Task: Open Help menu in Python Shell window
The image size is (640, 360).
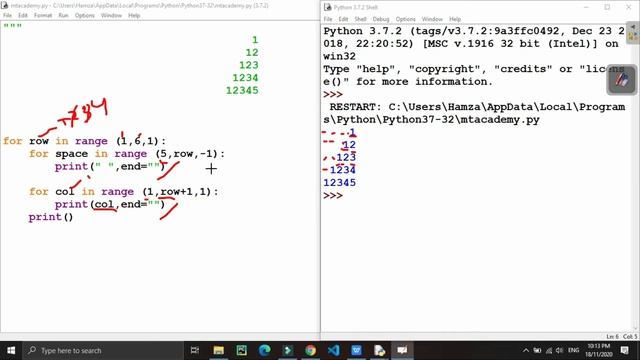Action: click(455, 19)
